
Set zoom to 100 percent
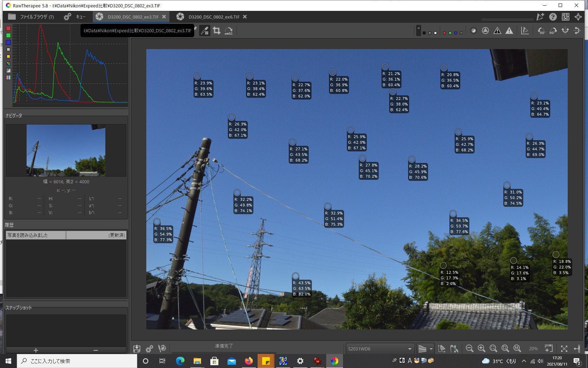(x=517, y=348)
